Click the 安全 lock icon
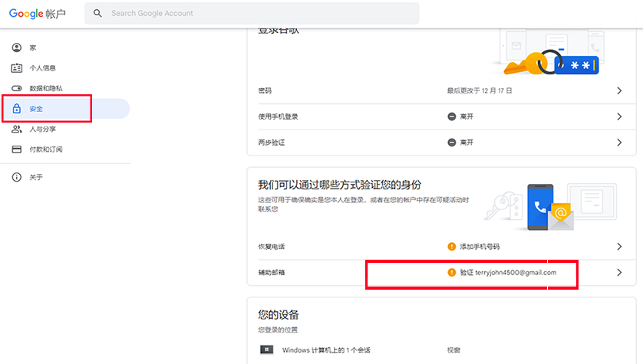 tap(16, 109)
